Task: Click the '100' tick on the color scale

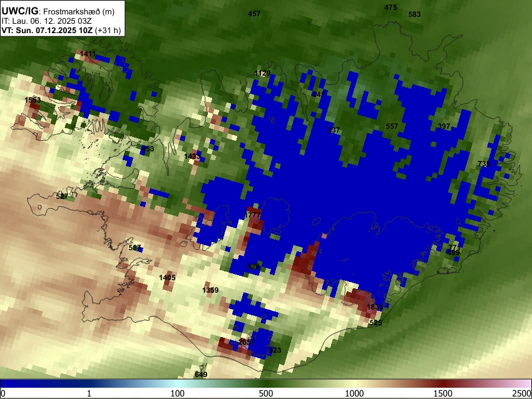Action: click(178, 393)
